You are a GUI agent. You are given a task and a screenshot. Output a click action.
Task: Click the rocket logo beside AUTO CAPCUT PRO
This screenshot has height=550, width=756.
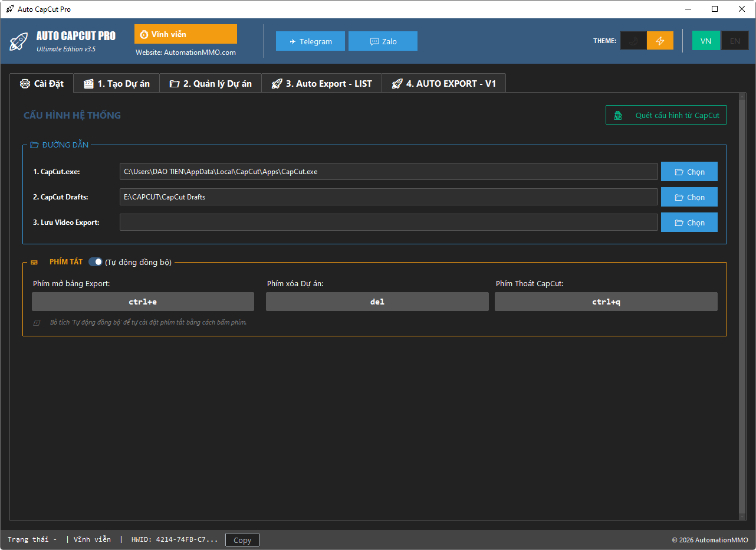coord(19,42)
